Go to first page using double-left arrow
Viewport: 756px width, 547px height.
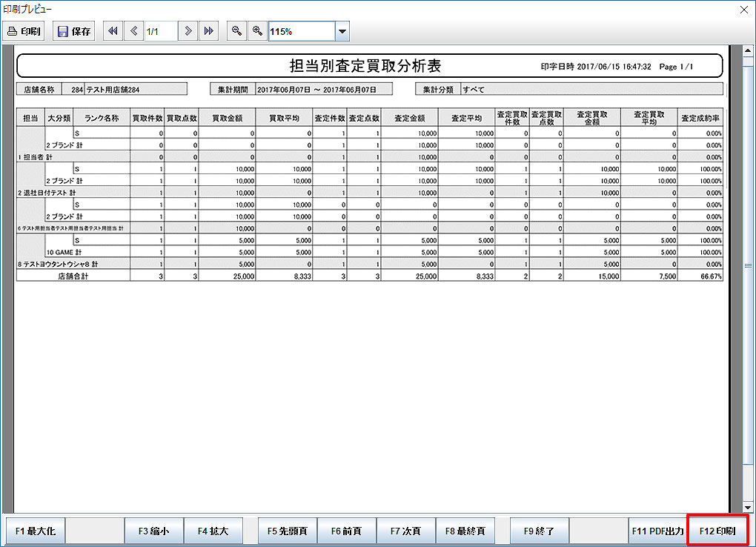(x=113, y=31)
